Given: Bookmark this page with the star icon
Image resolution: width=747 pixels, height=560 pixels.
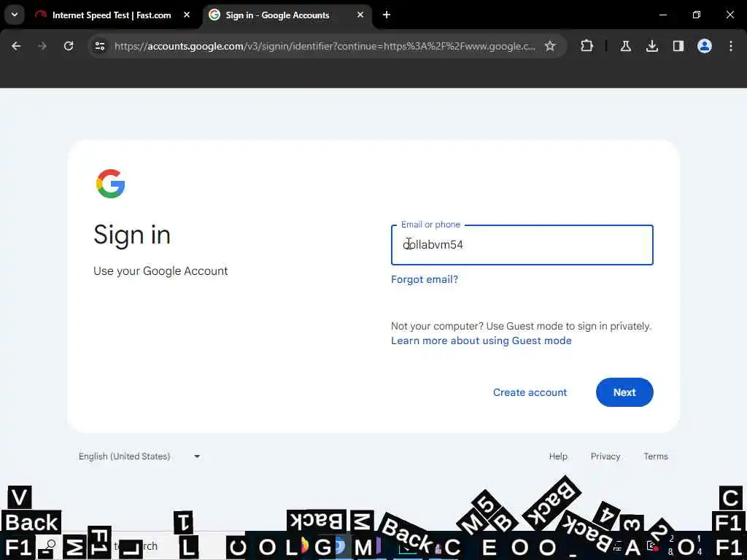Looking at the screenshot, I should tap(550, 46).
